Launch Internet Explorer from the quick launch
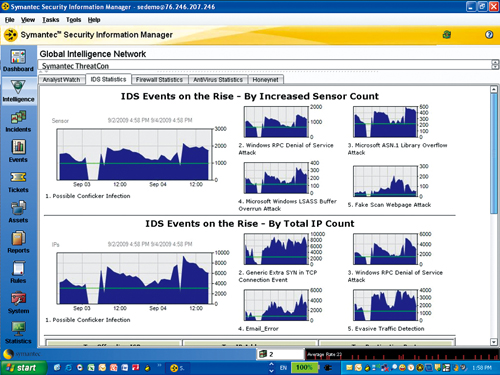 [68, 368]
